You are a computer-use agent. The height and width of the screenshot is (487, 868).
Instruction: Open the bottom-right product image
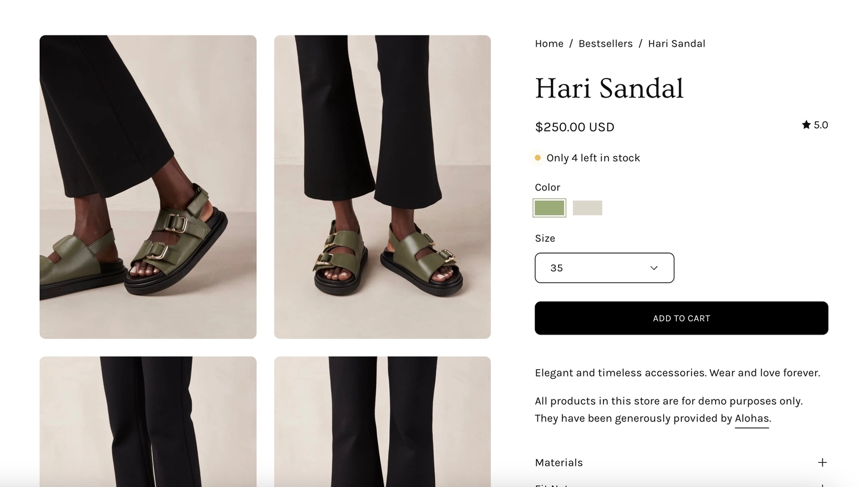tap(382, 421)
